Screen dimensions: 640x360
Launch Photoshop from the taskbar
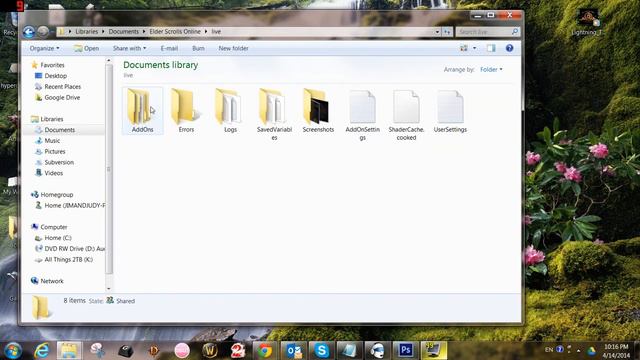coord(405,350)
